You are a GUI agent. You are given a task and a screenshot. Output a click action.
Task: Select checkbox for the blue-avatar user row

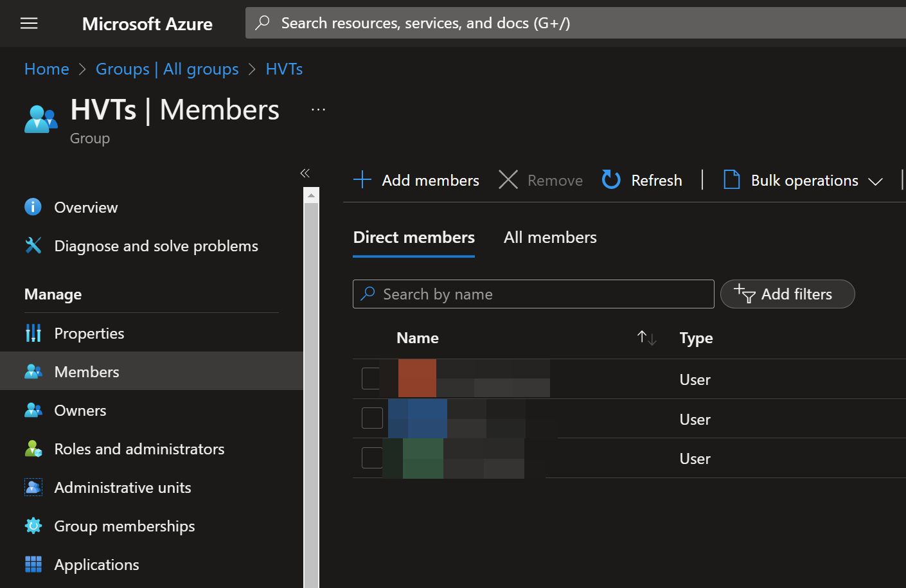372,418
